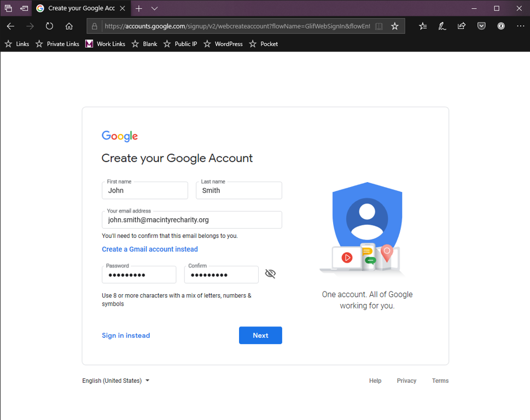Click the browser Back arrow
530x420 pixels.
(10, 26)
